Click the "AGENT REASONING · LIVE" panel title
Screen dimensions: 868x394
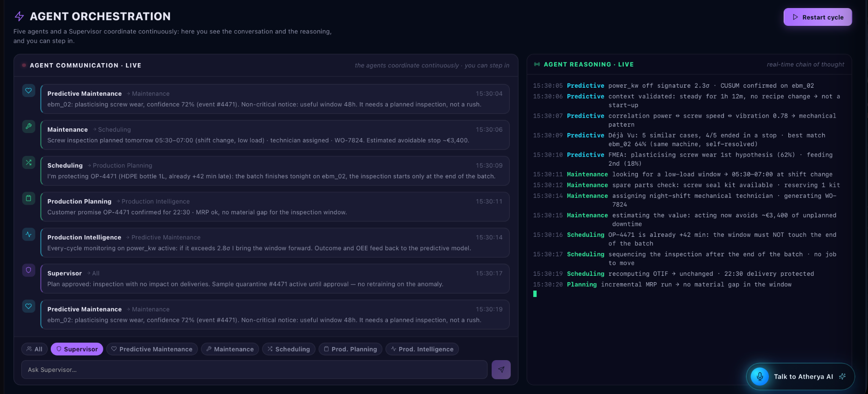589,64
